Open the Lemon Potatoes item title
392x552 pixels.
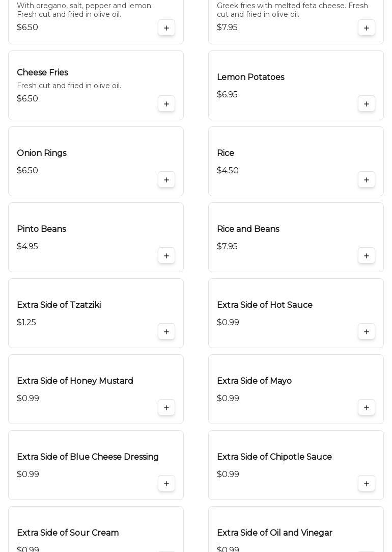(x=250, y=77)
